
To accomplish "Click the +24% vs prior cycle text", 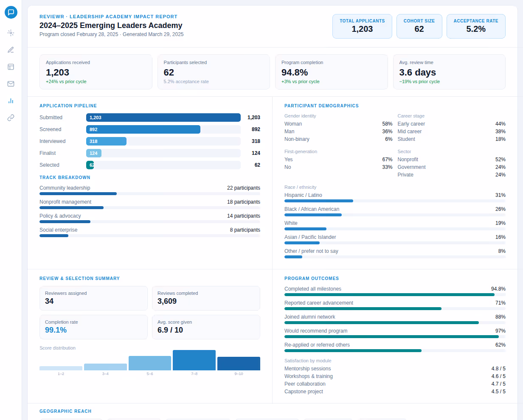I will pyautogui.click(x=66, y=81).
